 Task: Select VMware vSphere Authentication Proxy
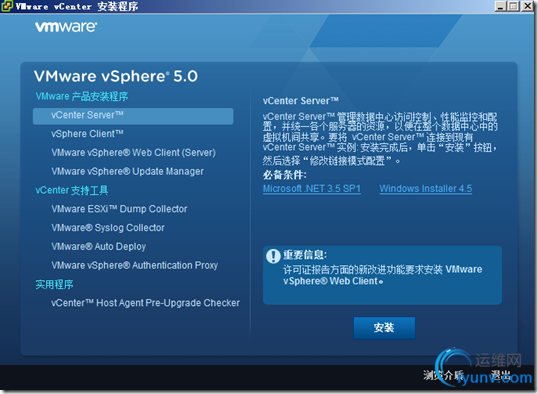[x=134, y=265]
